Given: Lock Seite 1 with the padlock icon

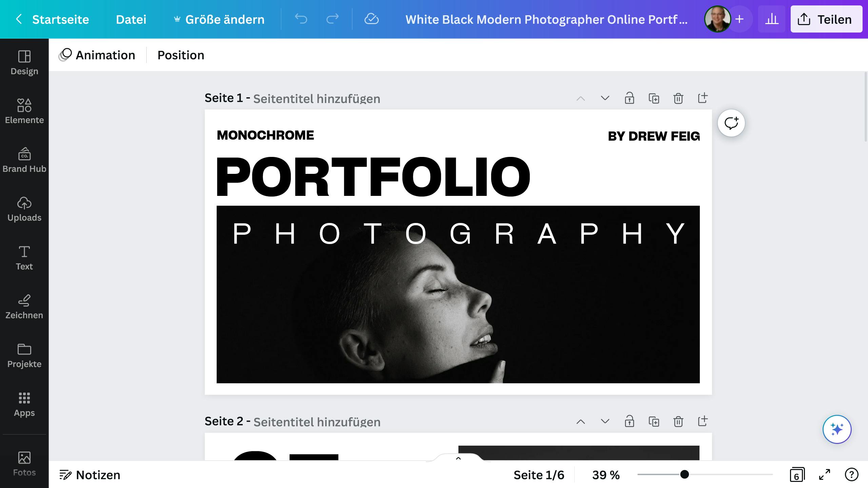Looking at the screenshot, I should point(630,98).
